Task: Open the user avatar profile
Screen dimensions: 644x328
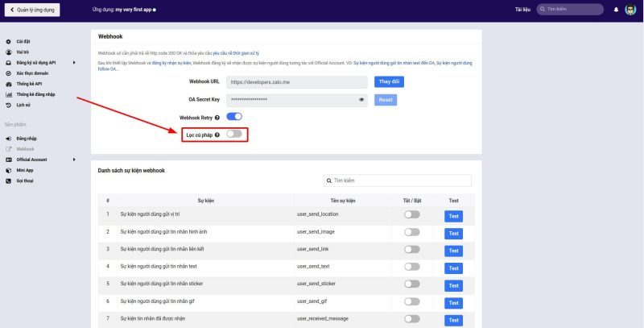Action: click(x=630, y=10)
